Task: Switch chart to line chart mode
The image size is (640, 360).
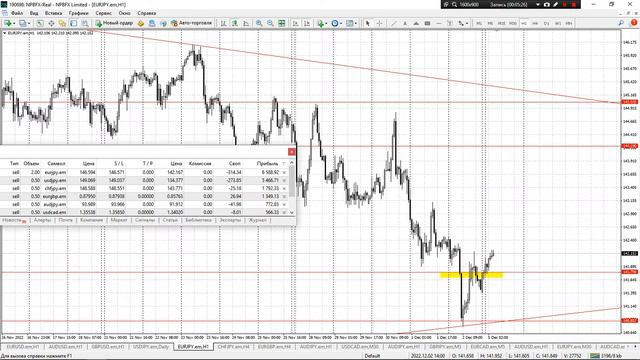Action: point(246,23)
